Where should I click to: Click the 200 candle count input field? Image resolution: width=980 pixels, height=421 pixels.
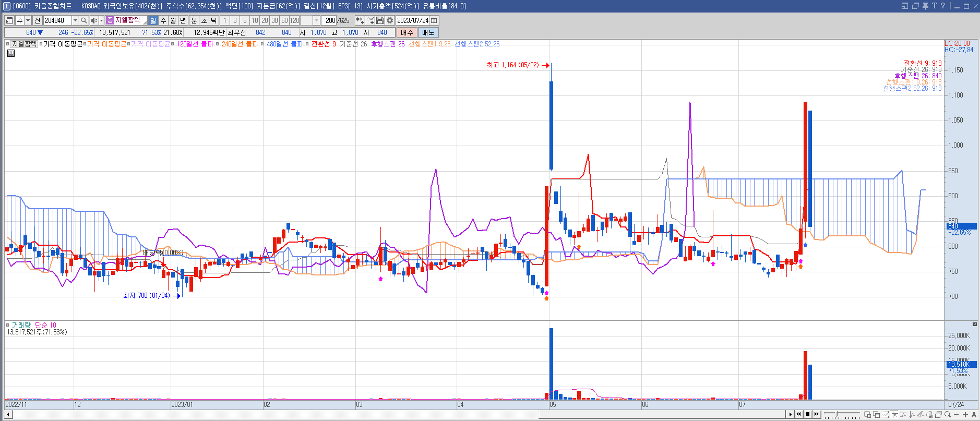[x=329, y=20]
